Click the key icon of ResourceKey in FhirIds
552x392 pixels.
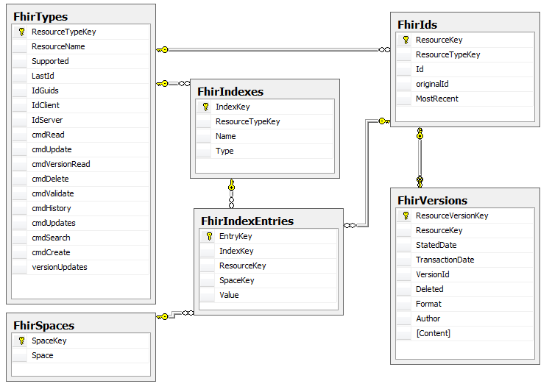tap(406, 40)
